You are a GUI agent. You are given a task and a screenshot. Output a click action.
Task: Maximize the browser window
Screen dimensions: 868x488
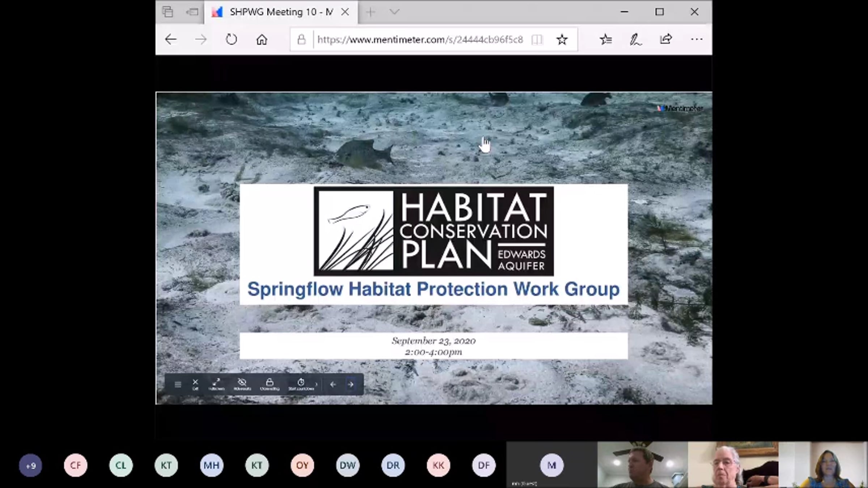click(x=659, y=12)
